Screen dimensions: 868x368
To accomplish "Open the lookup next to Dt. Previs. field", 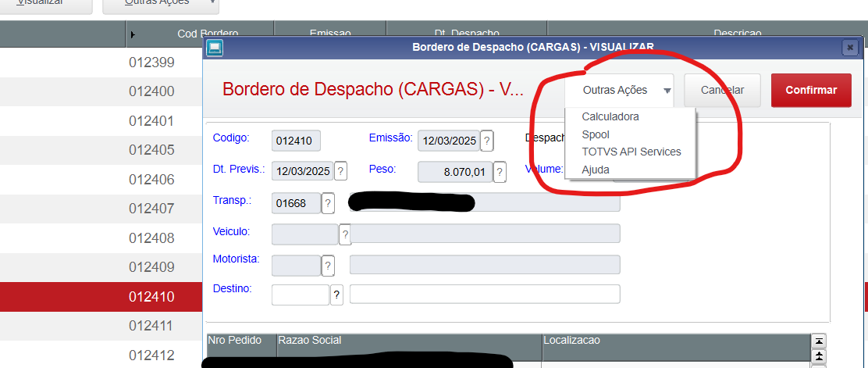I will [340, 171].
